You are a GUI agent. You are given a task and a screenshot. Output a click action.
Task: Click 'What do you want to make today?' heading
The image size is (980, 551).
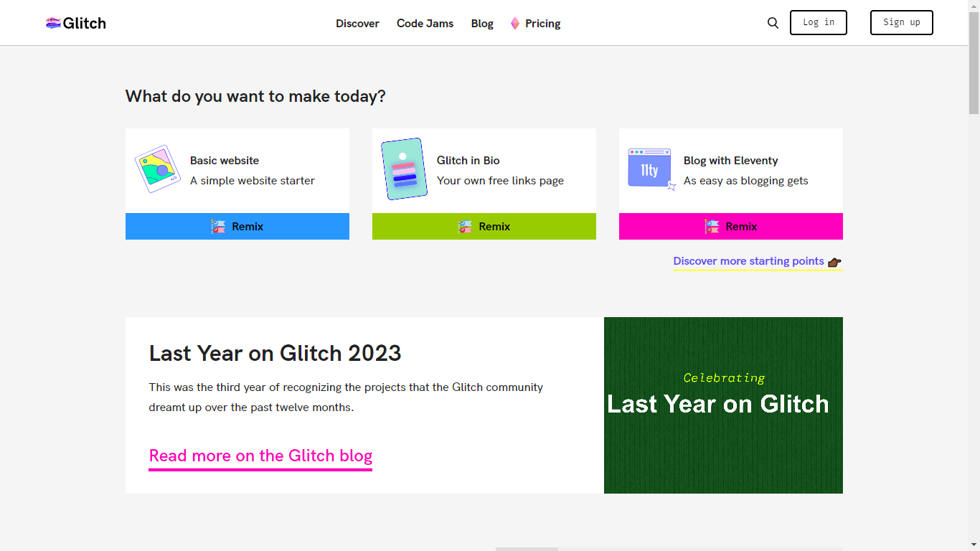click(x=255, y=96)
